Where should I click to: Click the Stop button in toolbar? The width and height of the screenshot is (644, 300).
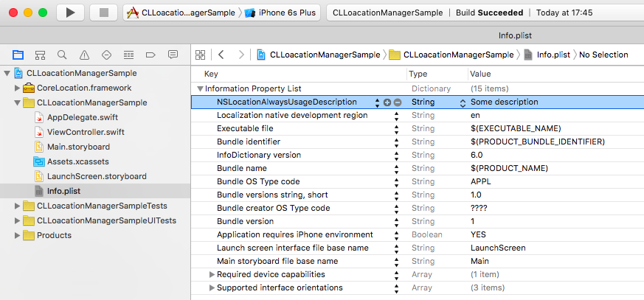click(103, 13)
